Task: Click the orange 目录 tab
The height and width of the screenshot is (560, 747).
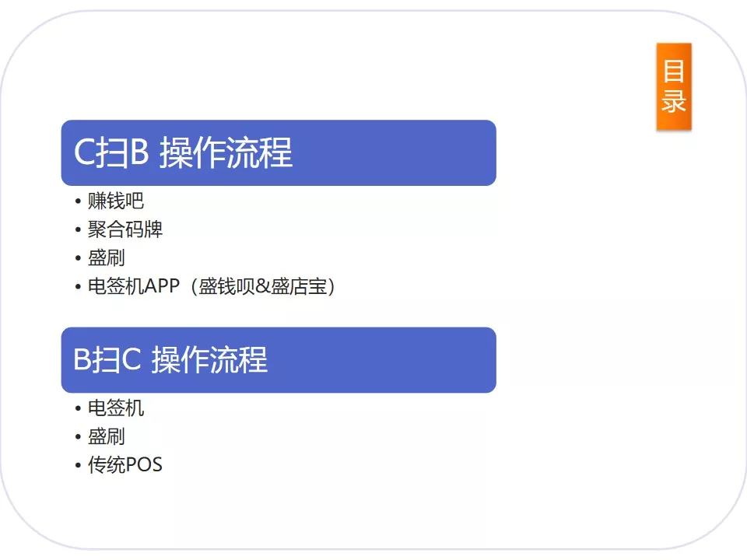Action: coord(674,86)
